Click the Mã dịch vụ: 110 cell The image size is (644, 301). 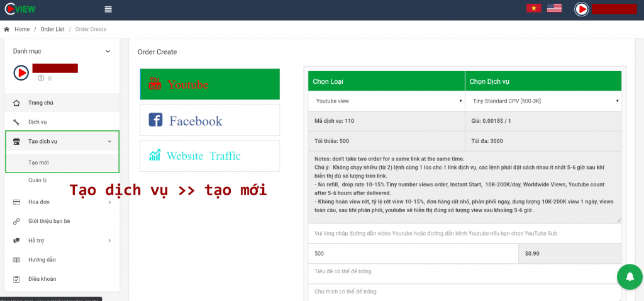pyautogui.click(x=387, y=122)
